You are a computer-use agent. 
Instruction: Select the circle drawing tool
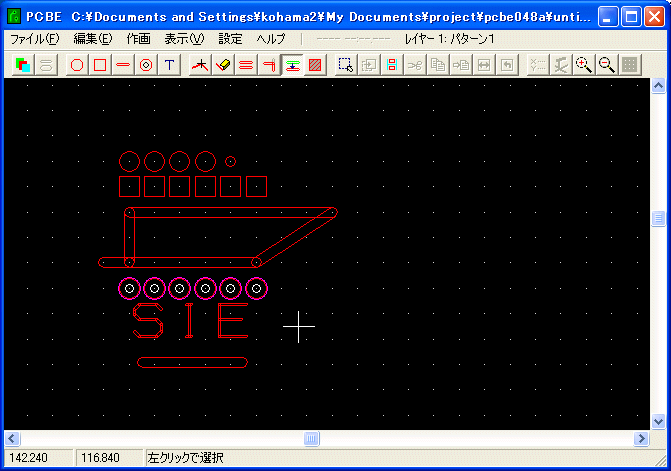[77, 65]
